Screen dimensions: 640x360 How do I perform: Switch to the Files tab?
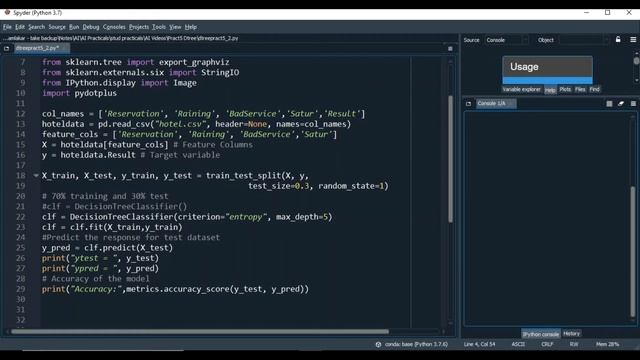pos(580,89)
